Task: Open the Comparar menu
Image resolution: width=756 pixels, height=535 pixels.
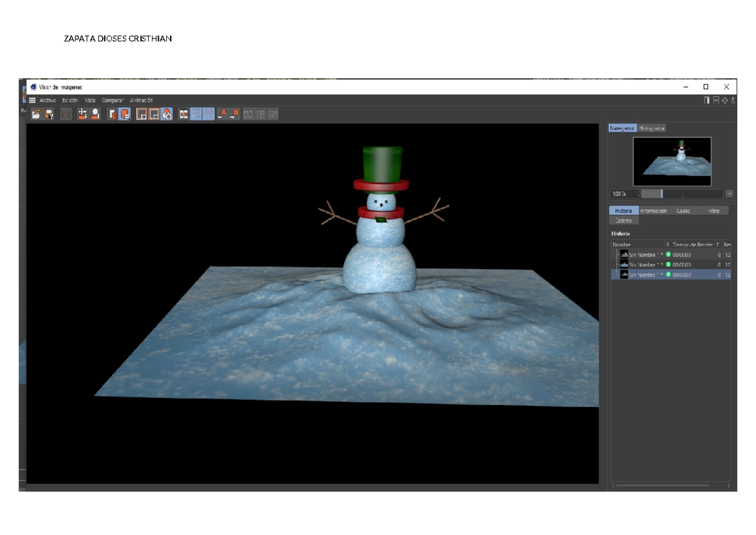Action: tap(112, 100)
